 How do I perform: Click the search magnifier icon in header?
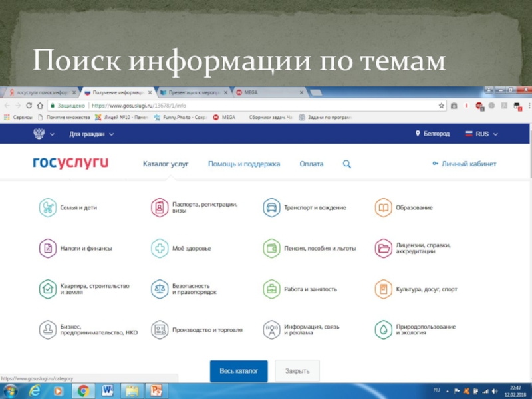pyautogui.click(x=346, y=164)
